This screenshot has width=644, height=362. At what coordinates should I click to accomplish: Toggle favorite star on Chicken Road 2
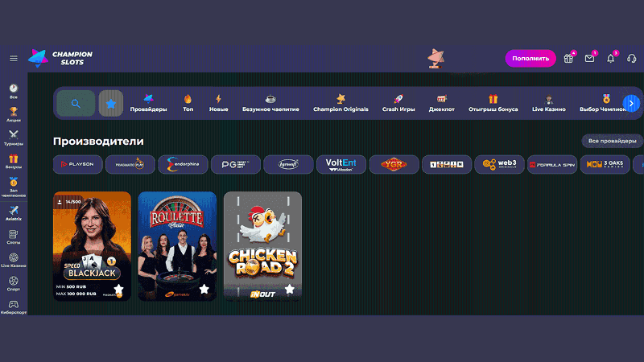289,289
